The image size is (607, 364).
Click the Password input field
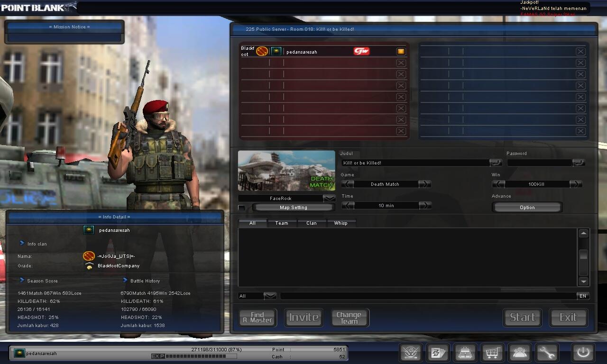[540, 163]
